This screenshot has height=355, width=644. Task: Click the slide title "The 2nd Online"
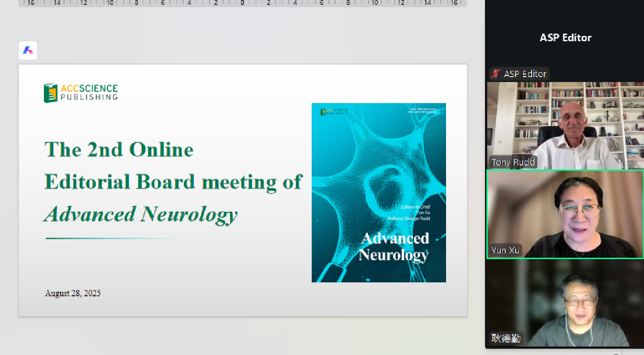(119, 149)
